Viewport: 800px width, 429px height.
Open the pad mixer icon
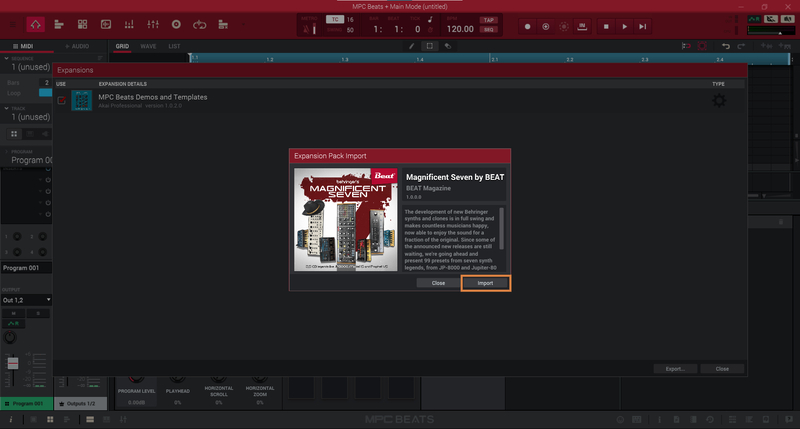(129, 24)
